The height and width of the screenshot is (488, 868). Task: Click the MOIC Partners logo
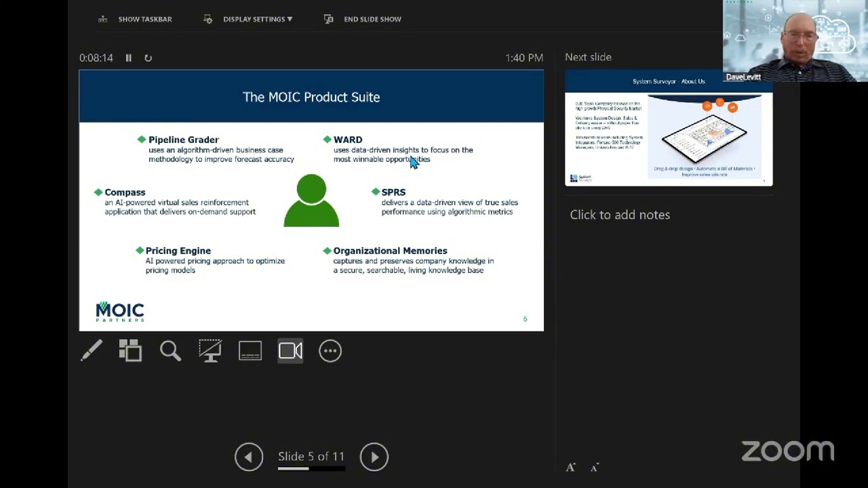click(x=120, y=311)
